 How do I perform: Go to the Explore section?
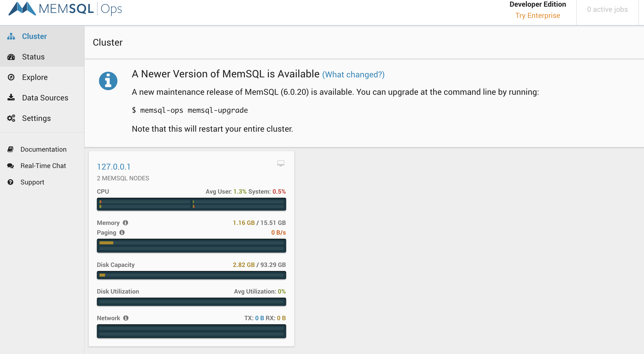(x=42, y=77)
